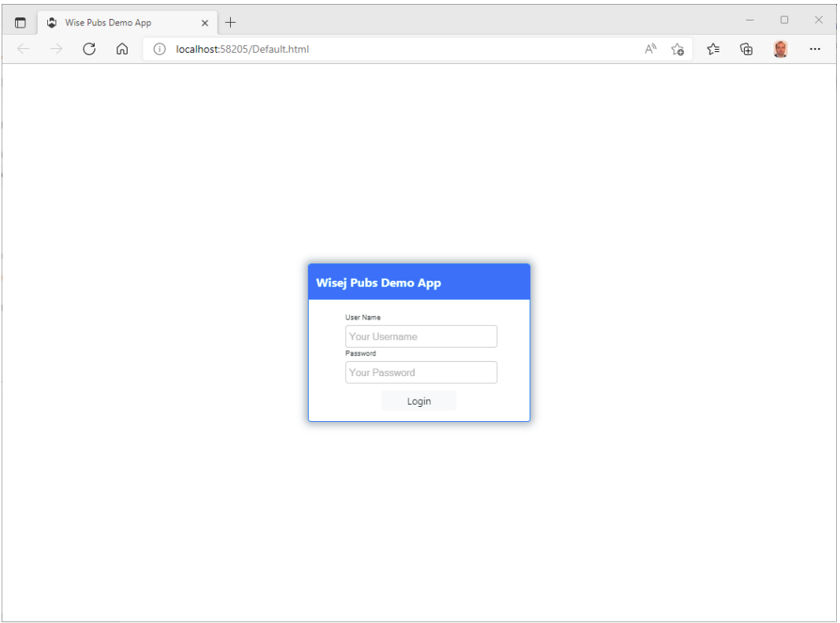Open the Favorites list icon
This screenshot has height=623, width=840.
[713, 50]
